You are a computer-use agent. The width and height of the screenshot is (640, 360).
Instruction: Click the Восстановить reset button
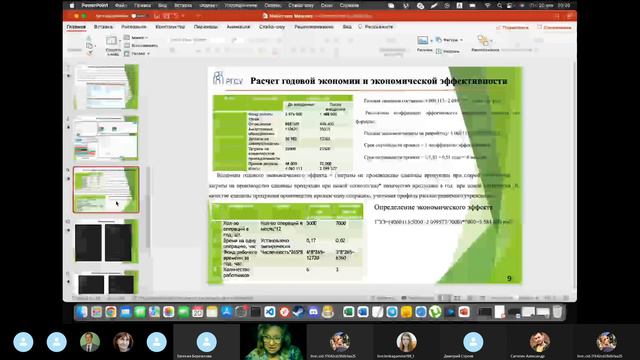141,46
